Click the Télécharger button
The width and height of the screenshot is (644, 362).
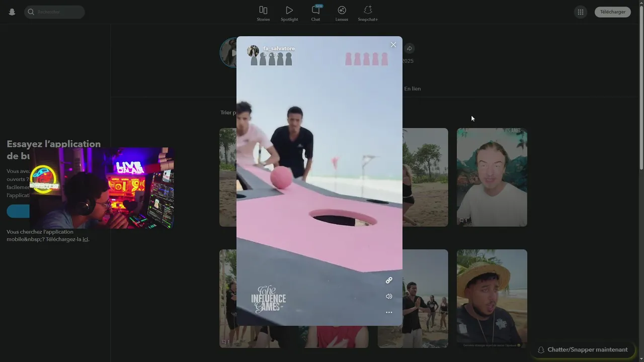[x=613, y=12]
